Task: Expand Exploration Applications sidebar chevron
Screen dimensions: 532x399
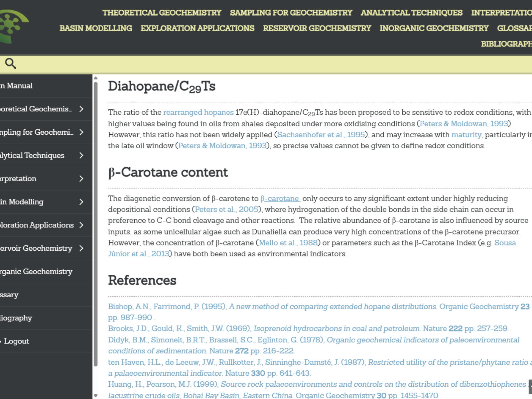Action: pos(81,225)
